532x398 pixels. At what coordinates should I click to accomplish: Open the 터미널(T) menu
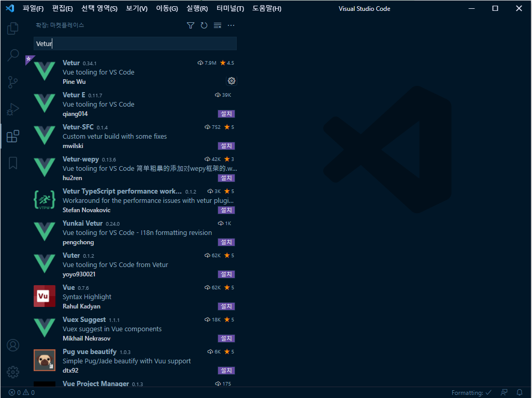(x=231, y=8)
